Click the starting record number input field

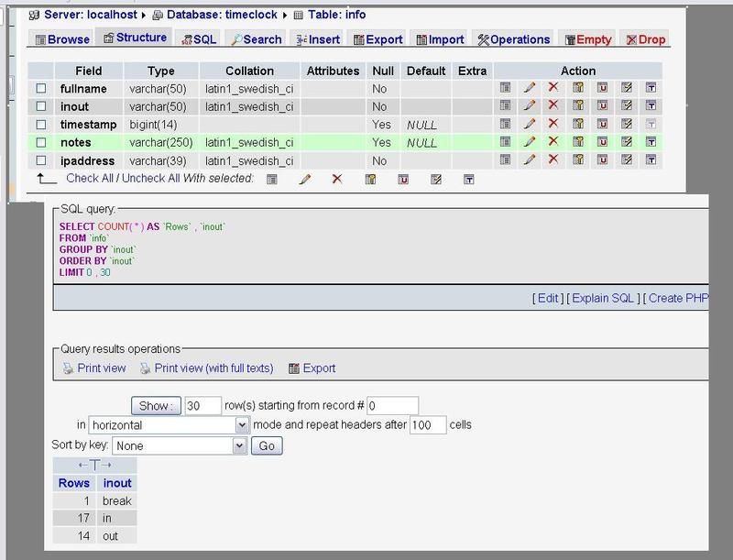392,405
